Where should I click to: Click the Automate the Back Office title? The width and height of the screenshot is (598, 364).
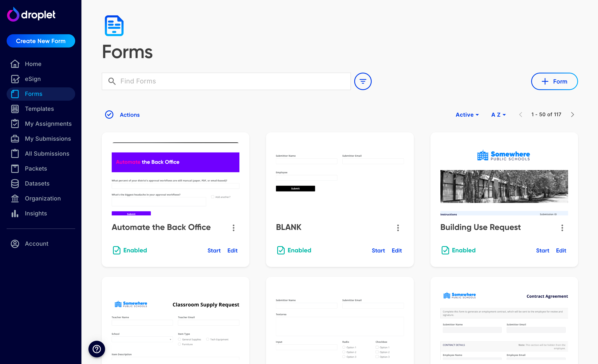coord(161,227)
